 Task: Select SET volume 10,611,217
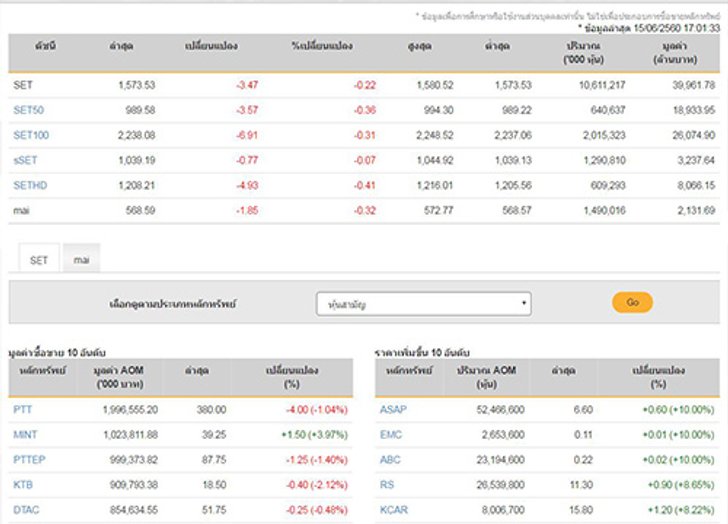click(x=602, y=85)
